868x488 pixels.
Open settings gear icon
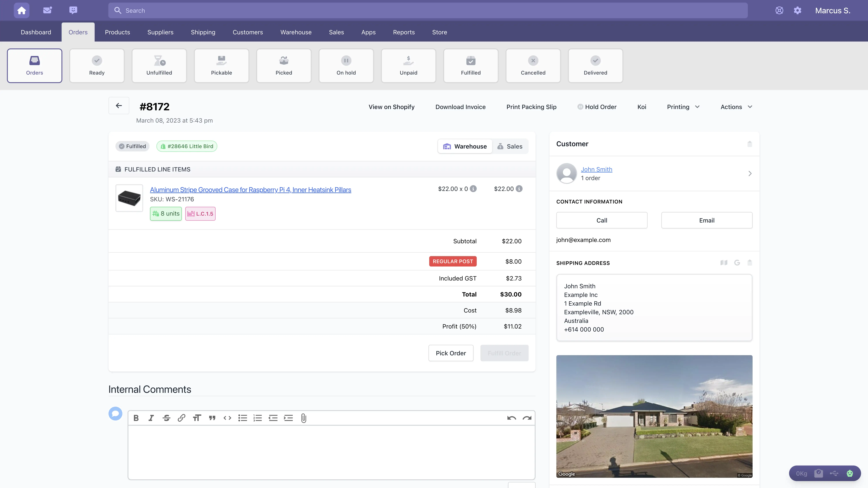point(798,10)
